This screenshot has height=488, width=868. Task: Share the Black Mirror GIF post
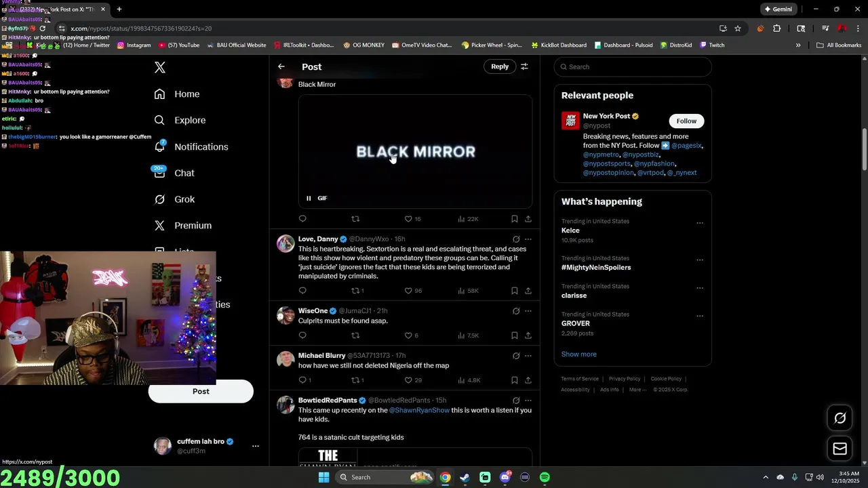(x=528, y=219)
